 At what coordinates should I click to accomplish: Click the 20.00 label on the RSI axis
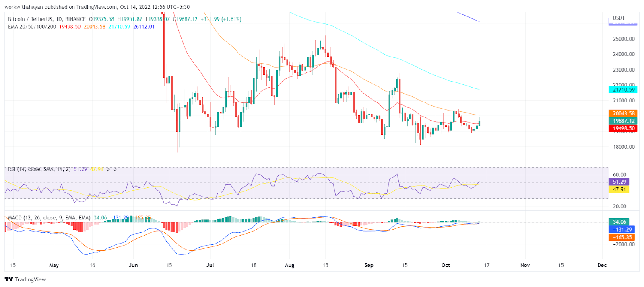point(620,206)
